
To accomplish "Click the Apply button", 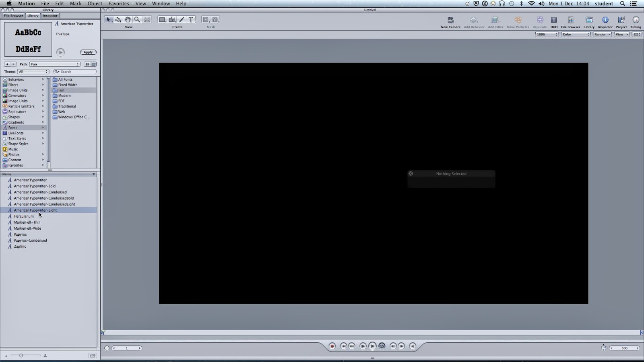I will pyautogui.click(x=88, y=52).
